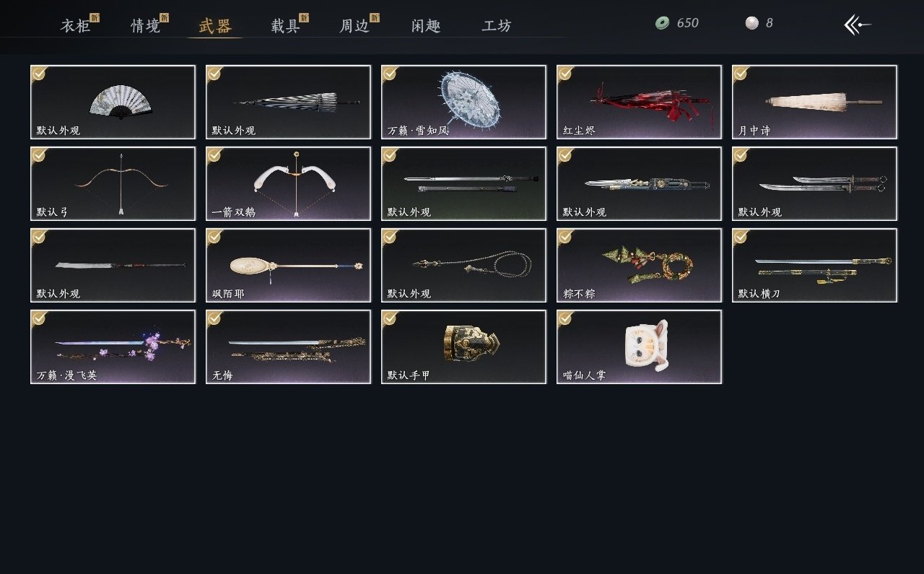924x574 pixels.
Task: Select the 粽不粽 rope dart skin
Action: point(639,265)
